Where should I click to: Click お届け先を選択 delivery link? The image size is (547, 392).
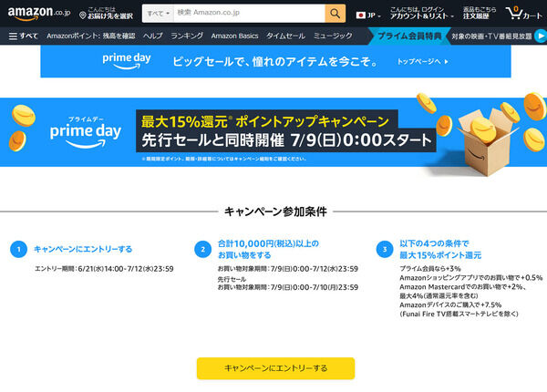[x=110, y=16]
